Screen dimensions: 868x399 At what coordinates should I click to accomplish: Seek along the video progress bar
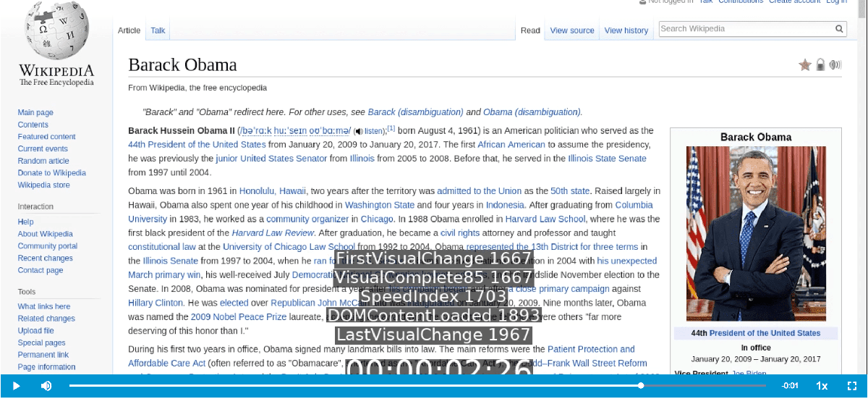416,386
